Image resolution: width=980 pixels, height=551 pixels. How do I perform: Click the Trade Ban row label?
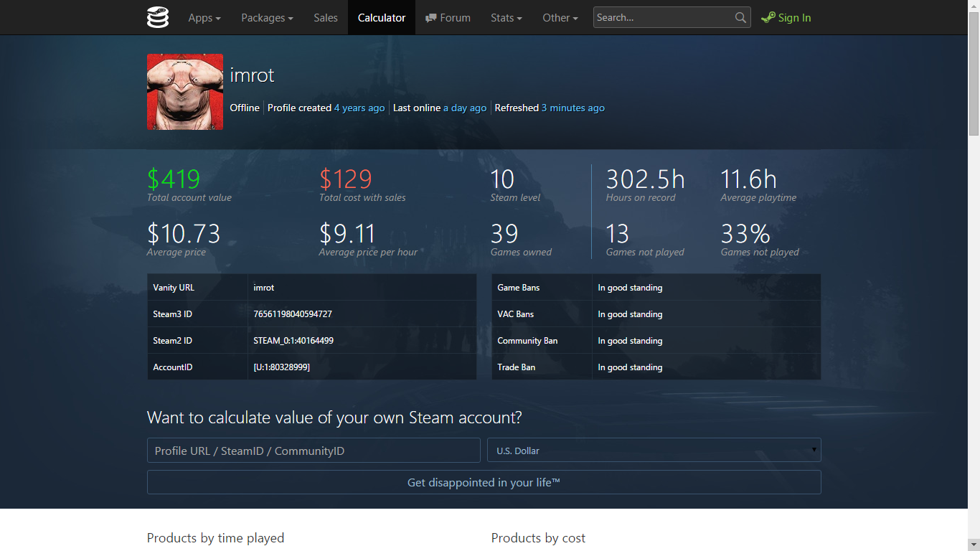click(x=517, y=367)
